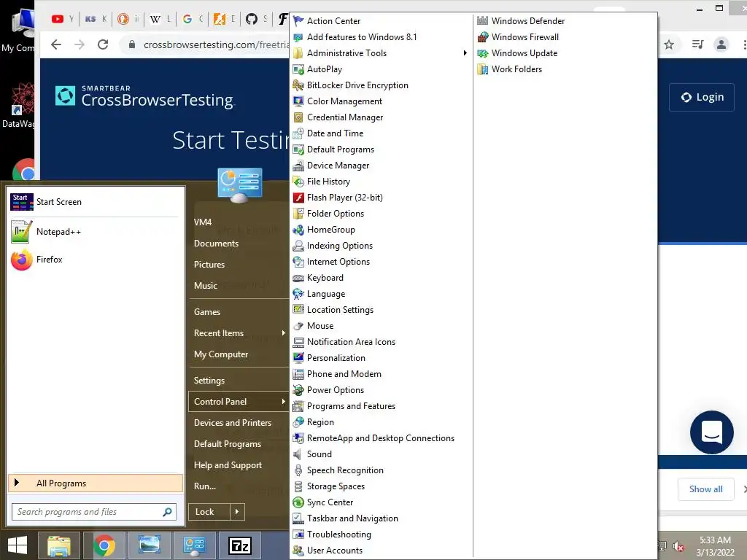
Task: Click the Windows Firewall icon
Action: click(483, 37)
